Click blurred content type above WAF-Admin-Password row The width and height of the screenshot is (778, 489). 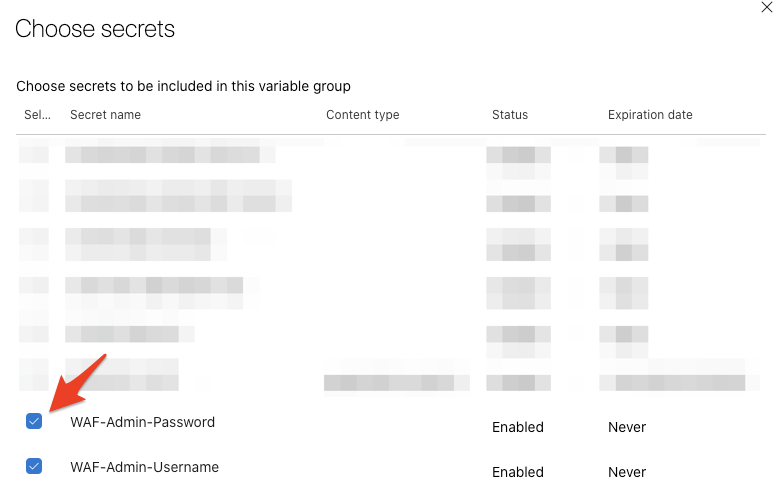395,382
